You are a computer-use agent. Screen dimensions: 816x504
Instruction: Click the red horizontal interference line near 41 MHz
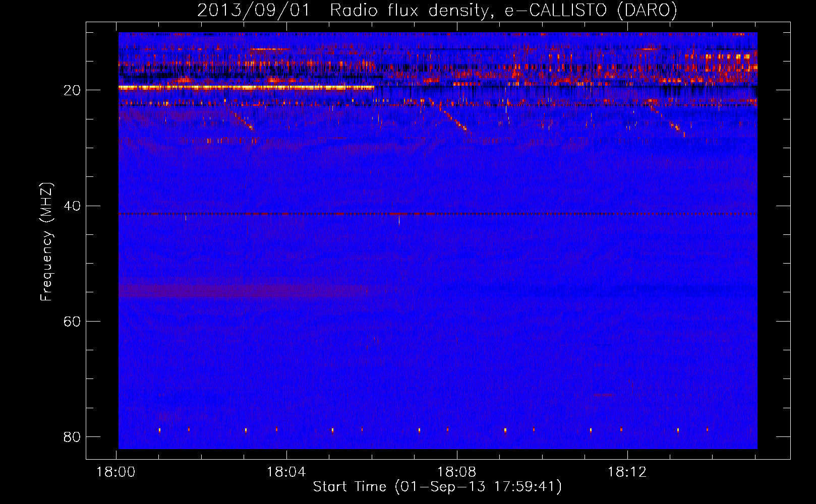click(x=438, y=214)
